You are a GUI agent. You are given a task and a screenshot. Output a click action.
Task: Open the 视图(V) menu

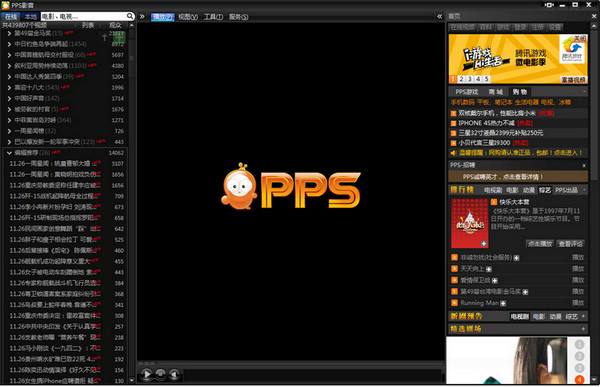click(x=188, y=16)
